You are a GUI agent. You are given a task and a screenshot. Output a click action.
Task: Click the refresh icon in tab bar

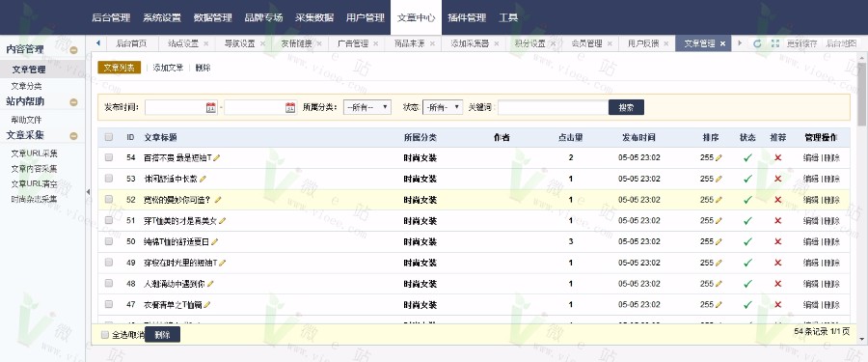coord(757,43)
